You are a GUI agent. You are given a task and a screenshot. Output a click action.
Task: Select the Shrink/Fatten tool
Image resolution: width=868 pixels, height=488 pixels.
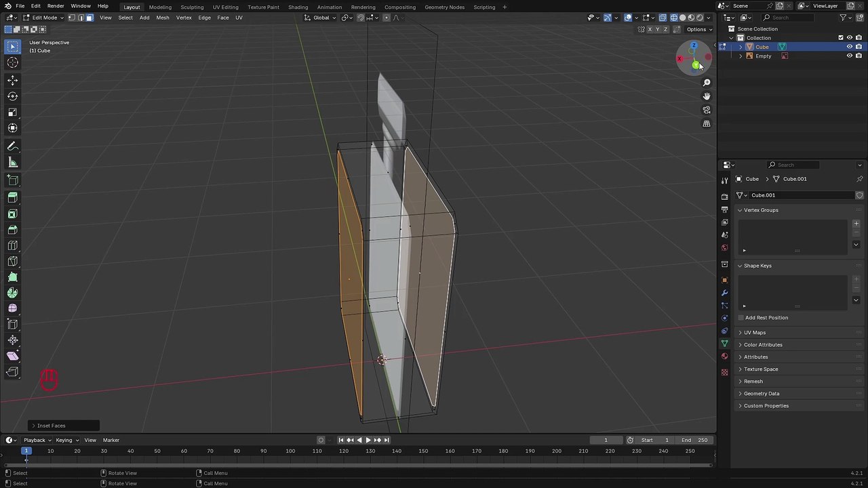pyautogui.click(x=12, y=340)
